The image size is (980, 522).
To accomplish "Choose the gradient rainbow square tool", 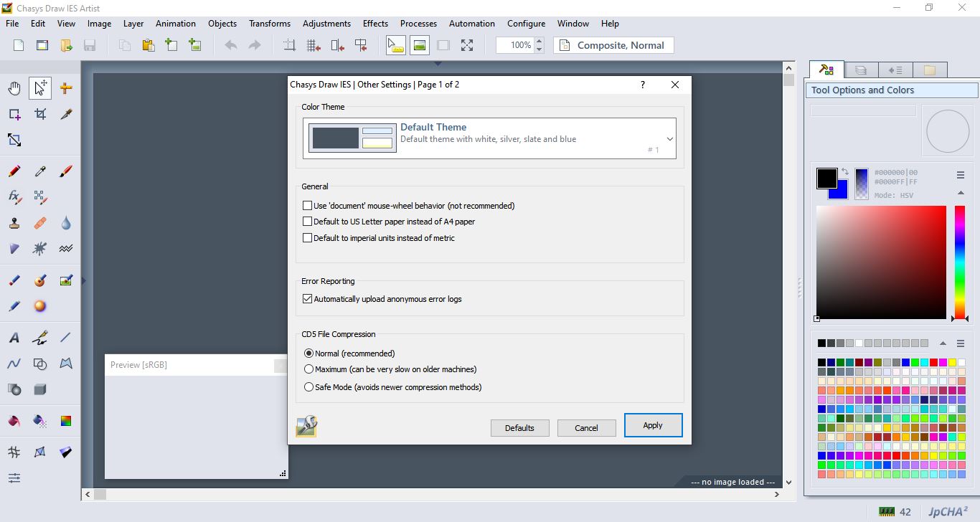I will click(66, 421).
